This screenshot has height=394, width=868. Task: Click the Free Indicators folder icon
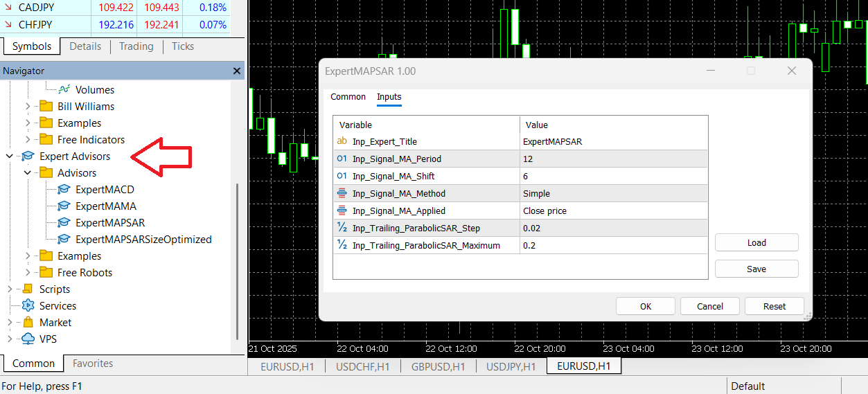click(x=46, y=139)
